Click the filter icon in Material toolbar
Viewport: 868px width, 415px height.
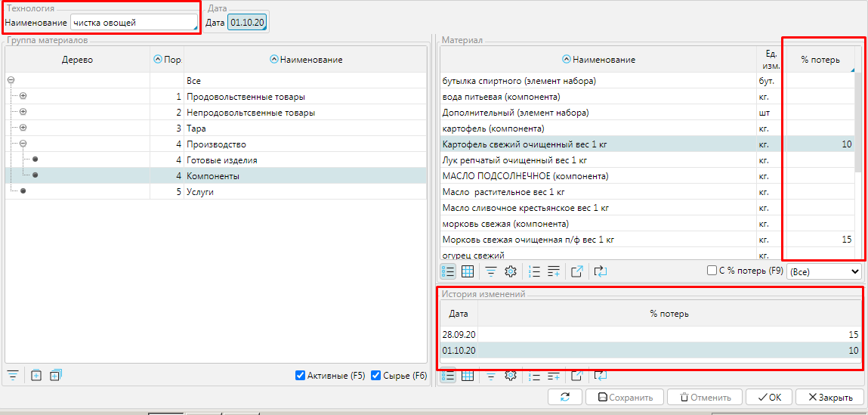tap(490, 271)
